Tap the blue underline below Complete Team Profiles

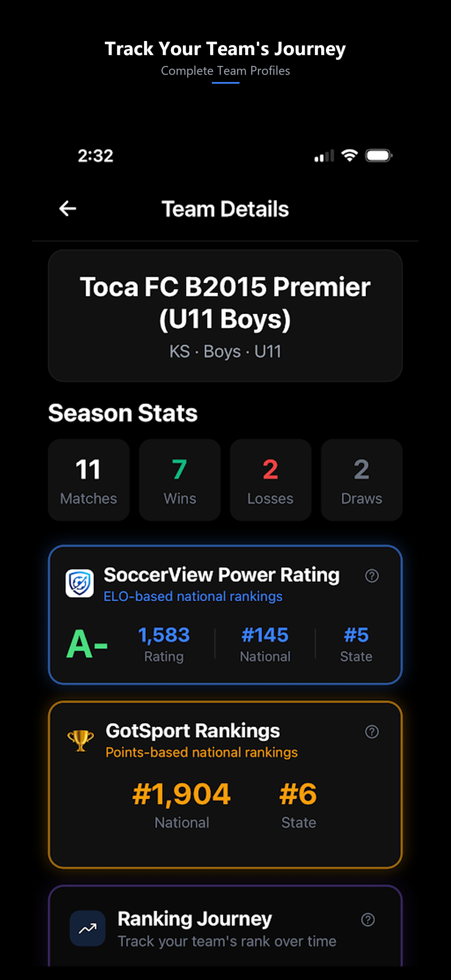coord(225,82)
